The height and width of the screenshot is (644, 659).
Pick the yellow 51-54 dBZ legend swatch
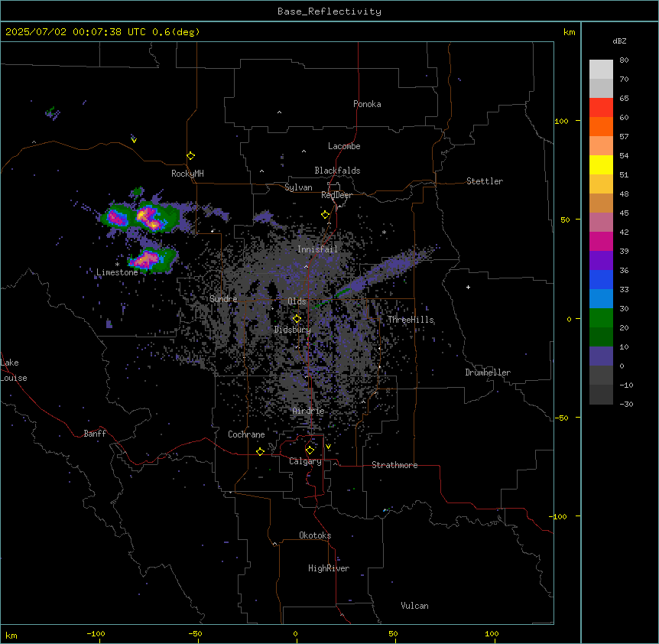pos(601,164)
